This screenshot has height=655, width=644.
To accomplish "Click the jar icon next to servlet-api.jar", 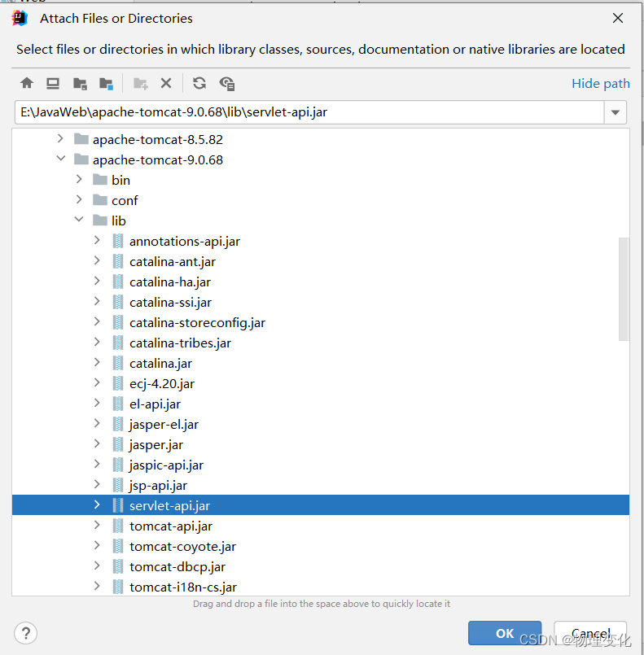I will pos(118,505).
